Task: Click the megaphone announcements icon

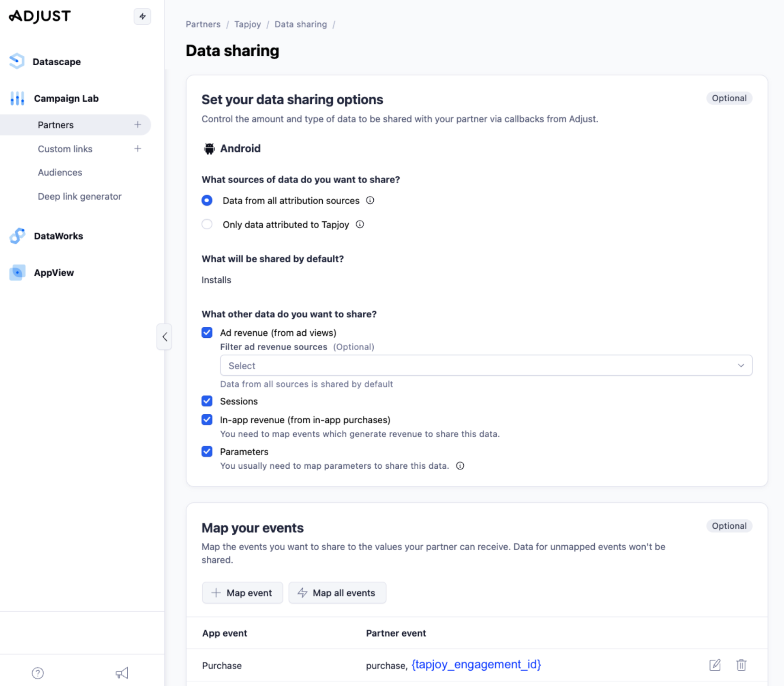Action: pyautogui.click(x=122, y=673)
